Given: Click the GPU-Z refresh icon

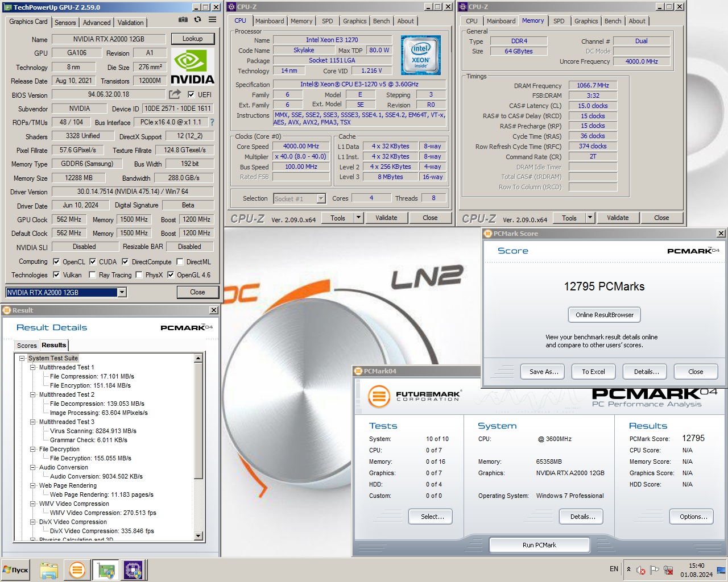Looking at the screenshot, I should click(197, 20).
